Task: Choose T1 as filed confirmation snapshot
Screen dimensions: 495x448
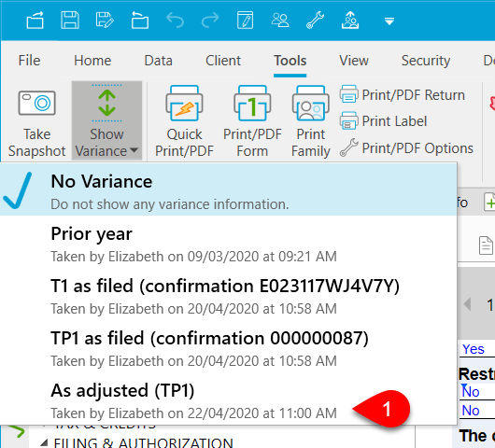Action: click(229, 295)
